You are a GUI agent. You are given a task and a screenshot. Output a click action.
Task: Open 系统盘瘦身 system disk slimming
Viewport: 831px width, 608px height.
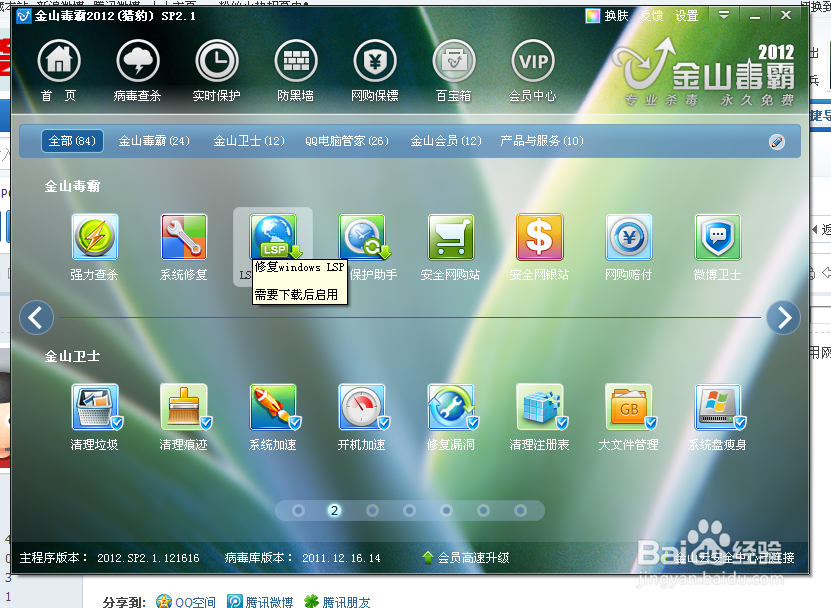click(x=720, y=407)
